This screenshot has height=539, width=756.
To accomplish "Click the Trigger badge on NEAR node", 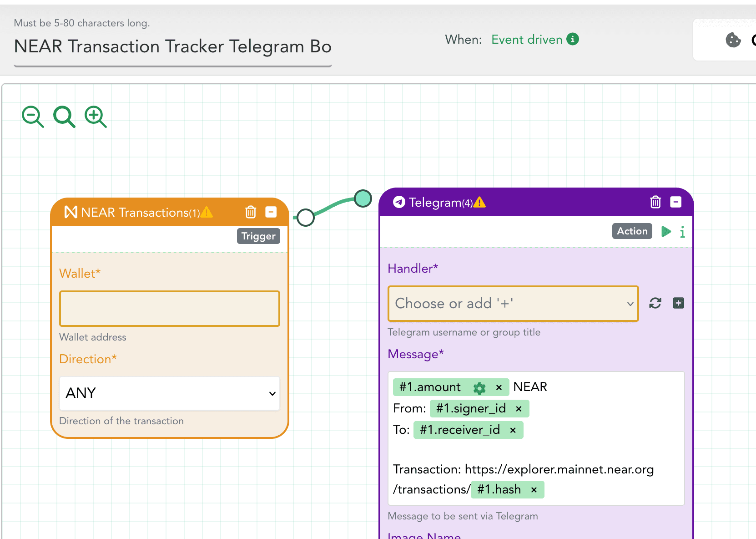I will tap(258, 236).
